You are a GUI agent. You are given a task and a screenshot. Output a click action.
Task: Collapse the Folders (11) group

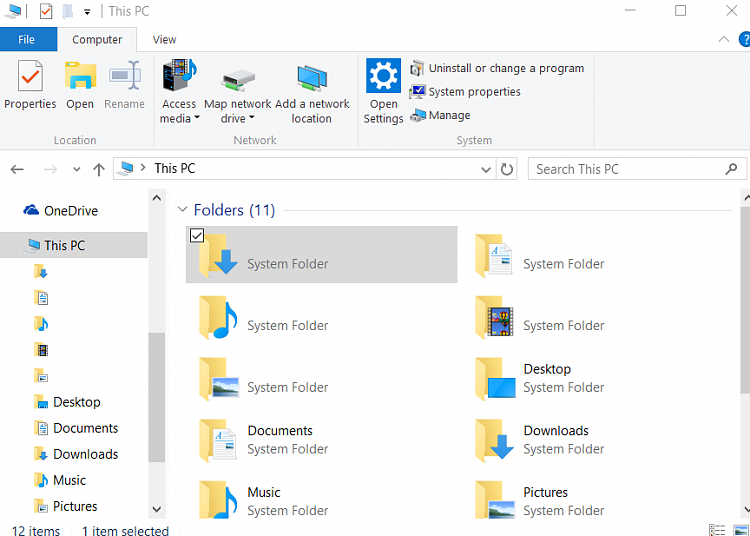[x=182, y=209]
